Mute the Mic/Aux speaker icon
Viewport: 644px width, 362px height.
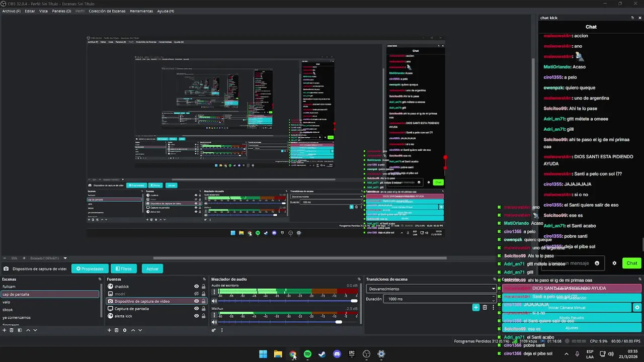[x=214, y=322]
